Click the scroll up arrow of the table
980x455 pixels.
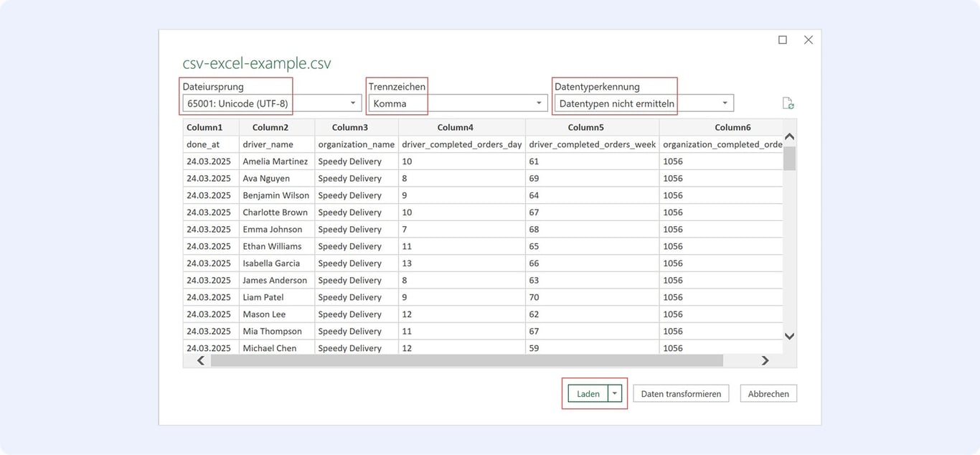pyautogui.click(x=789, y=136)
